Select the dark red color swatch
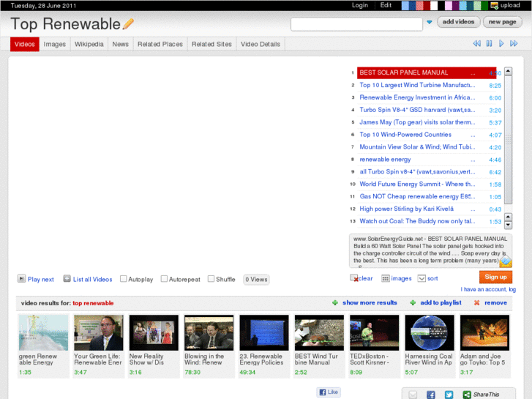Screen dimensions: 532x399 (427, 5)
